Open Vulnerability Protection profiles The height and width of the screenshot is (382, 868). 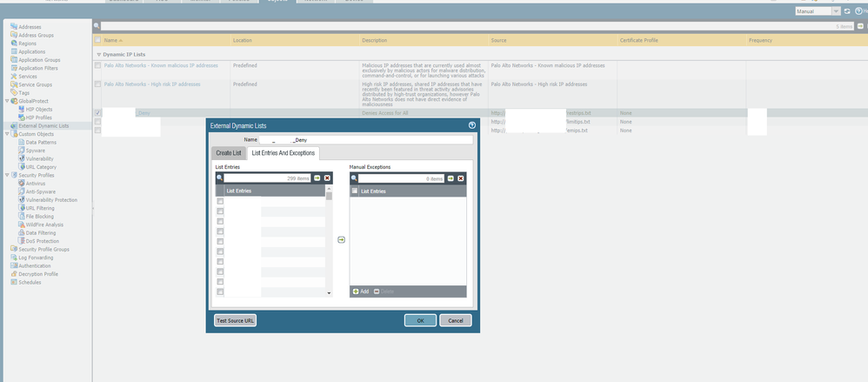pyautogui.click(x=51, y=200)
